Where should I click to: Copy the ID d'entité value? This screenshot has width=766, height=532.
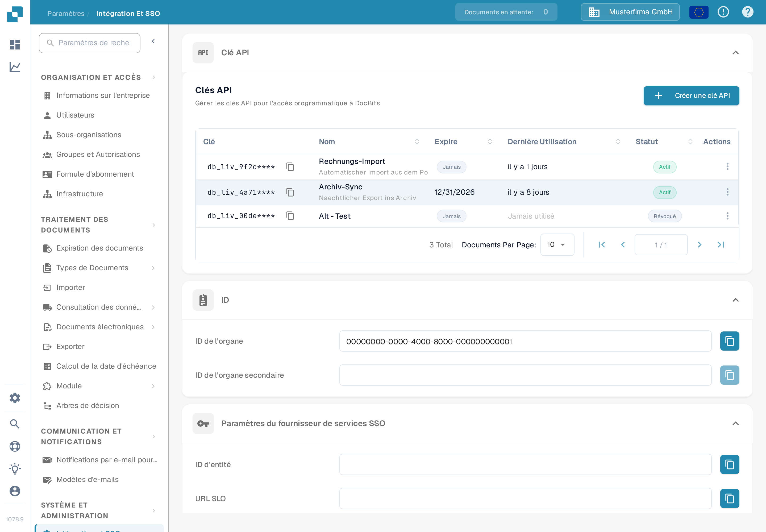[x=729, y=464]
